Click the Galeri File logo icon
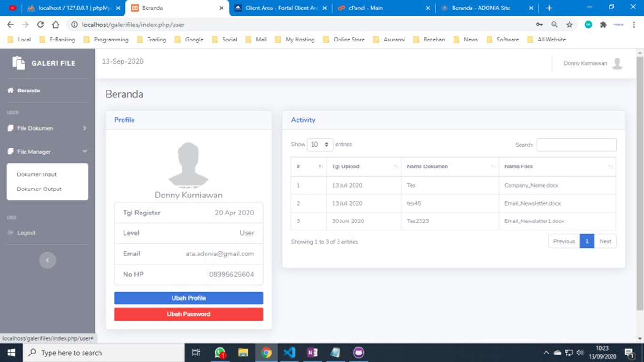 tap(18, 63)
